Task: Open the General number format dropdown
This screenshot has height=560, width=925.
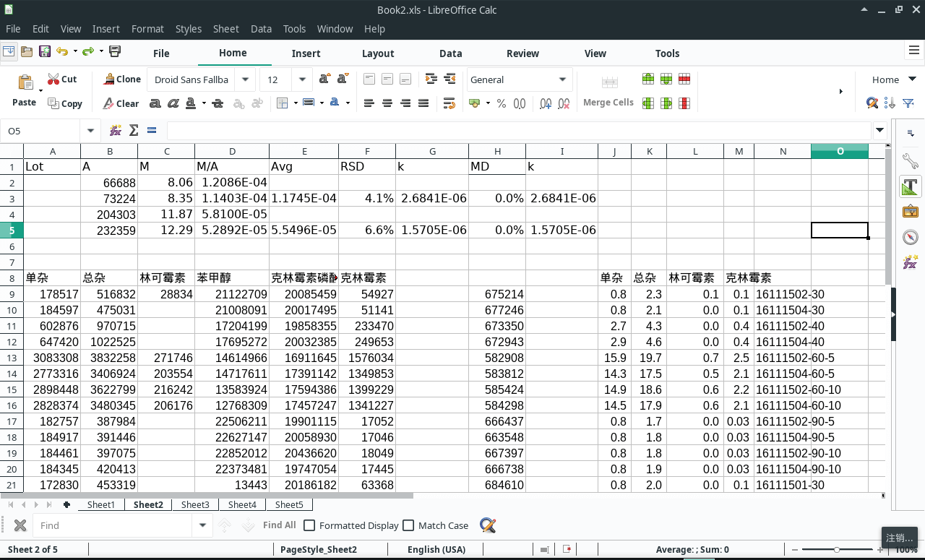Action: coord(562,79)
